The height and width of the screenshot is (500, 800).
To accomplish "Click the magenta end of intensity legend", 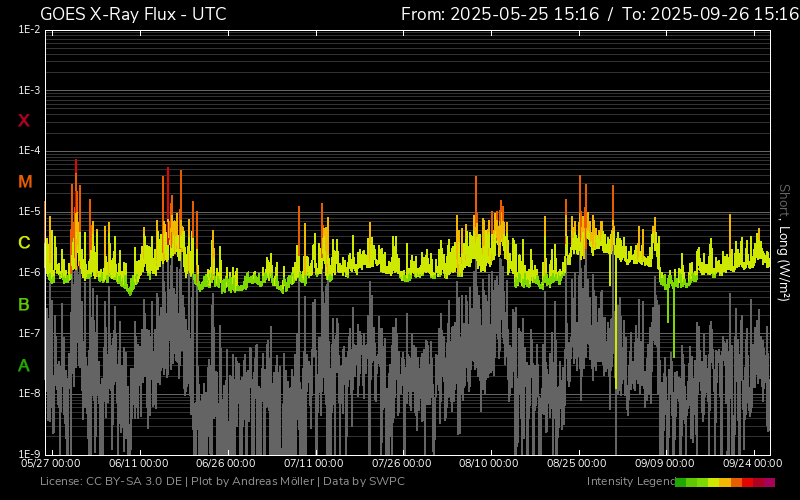I will [x=769, y=482].
